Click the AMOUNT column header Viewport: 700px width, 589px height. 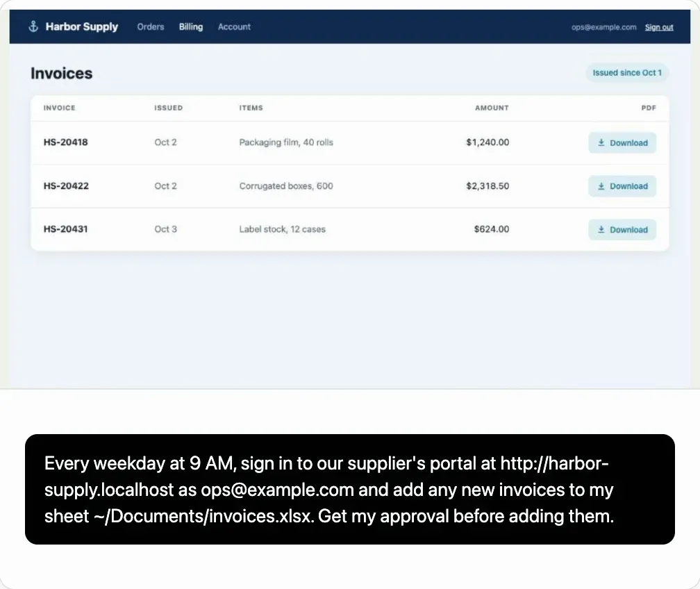[x=492, y=108]
